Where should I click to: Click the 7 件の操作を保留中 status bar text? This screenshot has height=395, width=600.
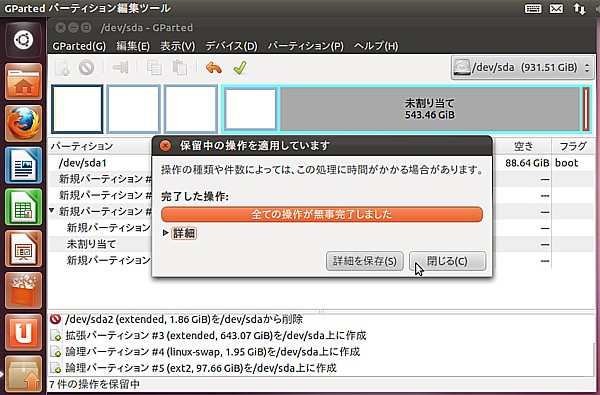[94, 384]
